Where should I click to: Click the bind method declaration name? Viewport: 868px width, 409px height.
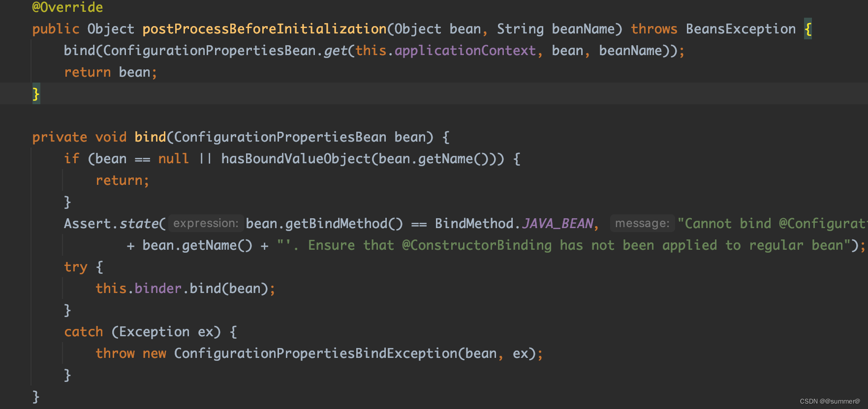(150, 137)
